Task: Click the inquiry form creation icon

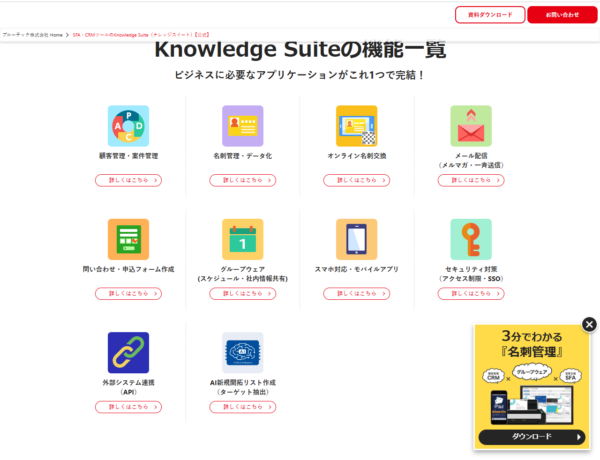Action: (x=128, y=239)
